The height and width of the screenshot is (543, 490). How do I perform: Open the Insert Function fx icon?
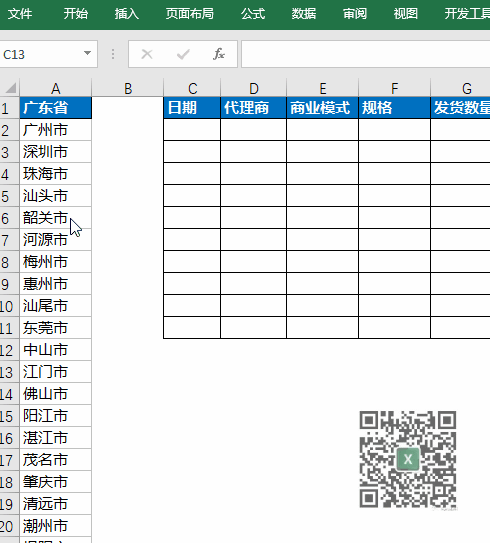pos(219,54)
